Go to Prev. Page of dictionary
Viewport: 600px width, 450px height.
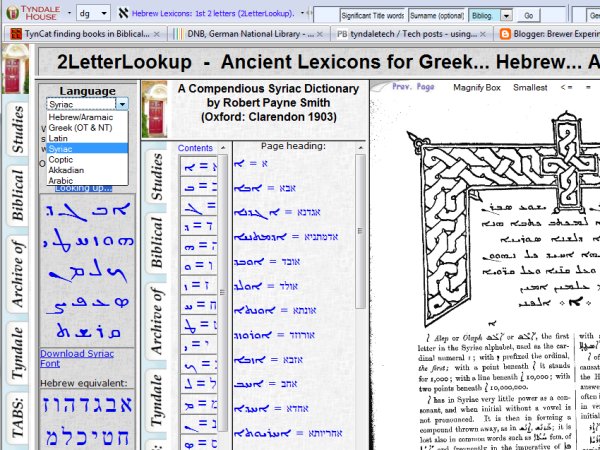pyautogui.click(x=413, y=87)
